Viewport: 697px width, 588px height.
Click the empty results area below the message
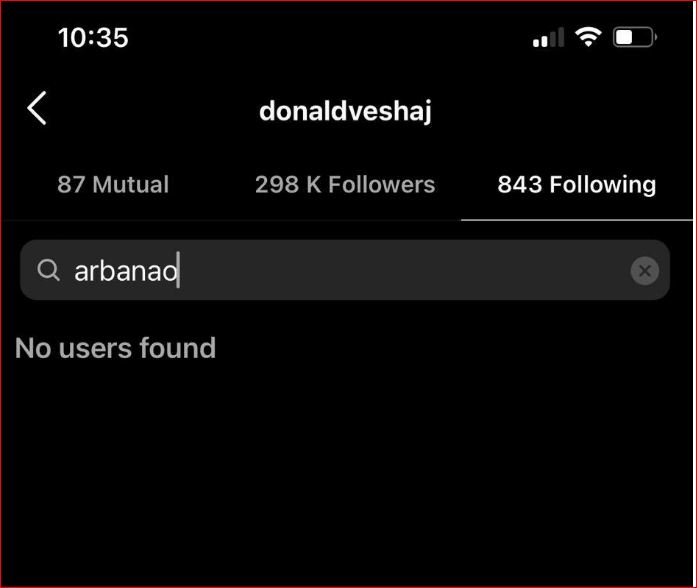pyautogui.click(x=348, y=470)
